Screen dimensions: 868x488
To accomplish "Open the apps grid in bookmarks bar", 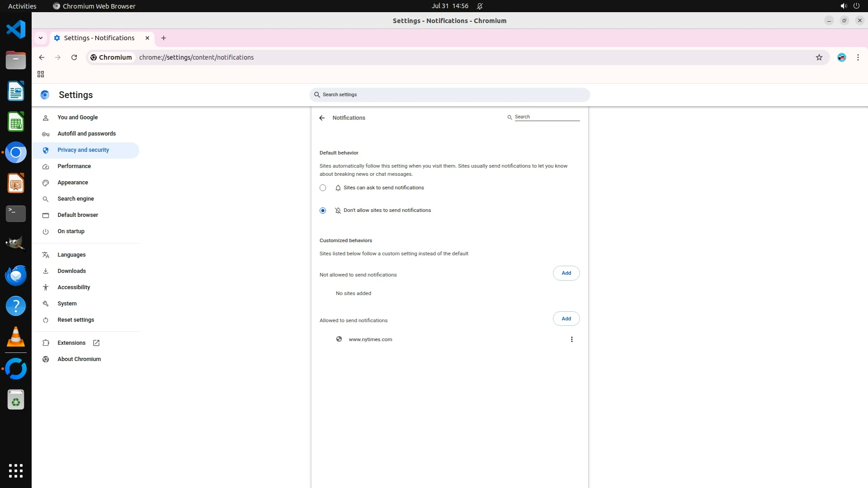I will (41, 74).
